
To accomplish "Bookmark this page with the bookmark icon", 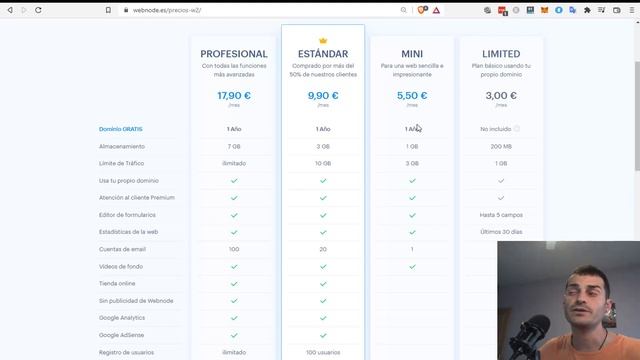I will [108, 10].
